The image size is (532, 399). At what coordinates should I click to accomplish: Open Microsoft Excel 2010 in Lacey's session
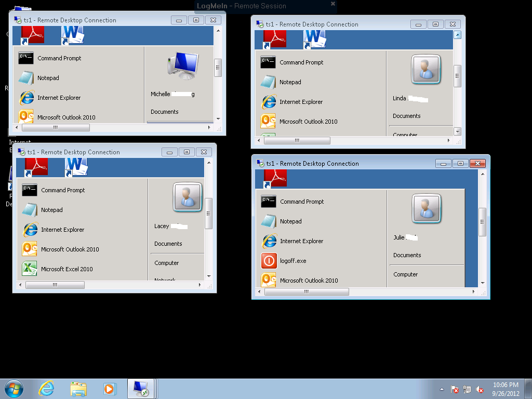[66, 269]
